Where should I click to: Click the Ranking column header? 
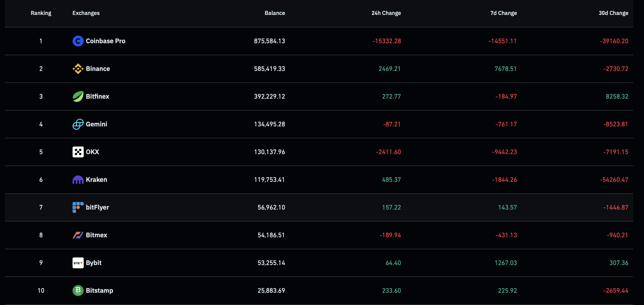tap(41, 13)
